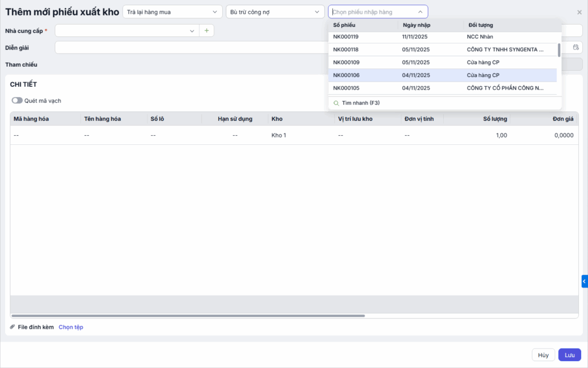The width and height of the screenshot is (588, 368).
Task: Click the Số lượng column header
Action: click(x=477, y=118)
